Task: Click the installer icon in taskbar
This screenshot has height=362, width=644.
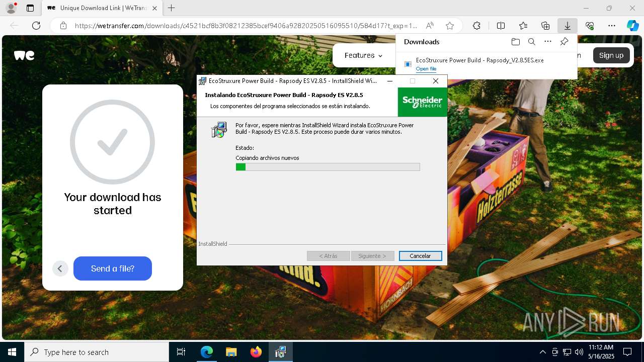Action: coord(281,352)
